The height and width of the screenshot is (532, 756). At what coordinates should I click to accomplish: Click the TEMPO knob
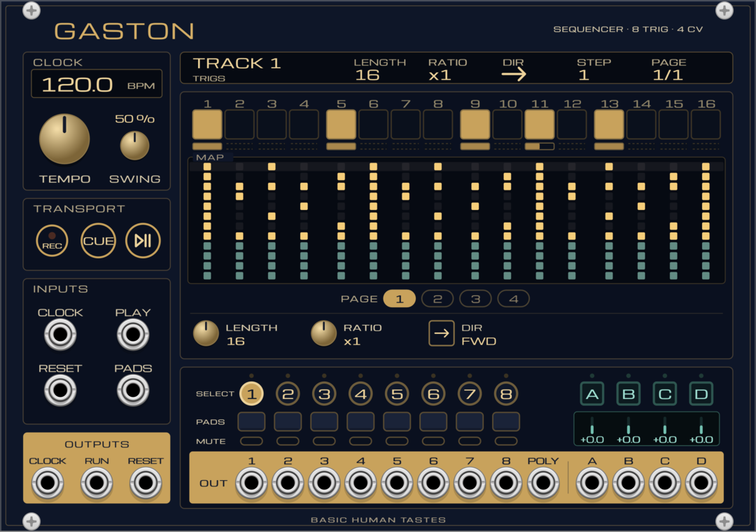click(x=64, y=139)
